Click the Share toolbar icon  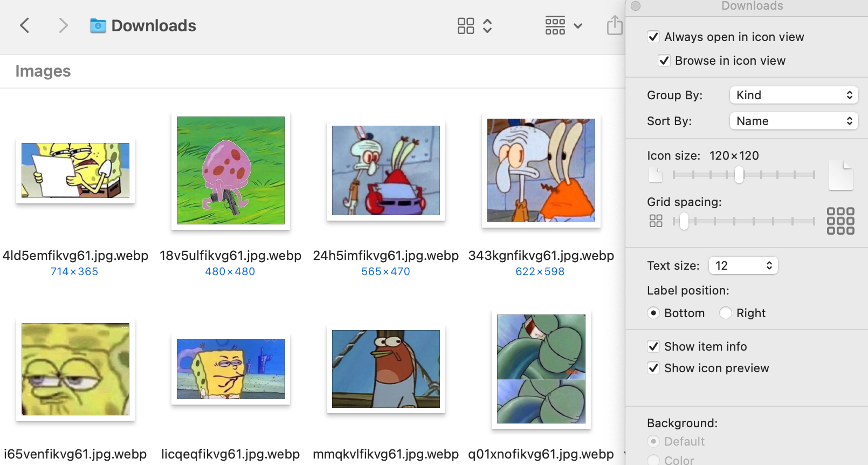[x=615, y=25]
